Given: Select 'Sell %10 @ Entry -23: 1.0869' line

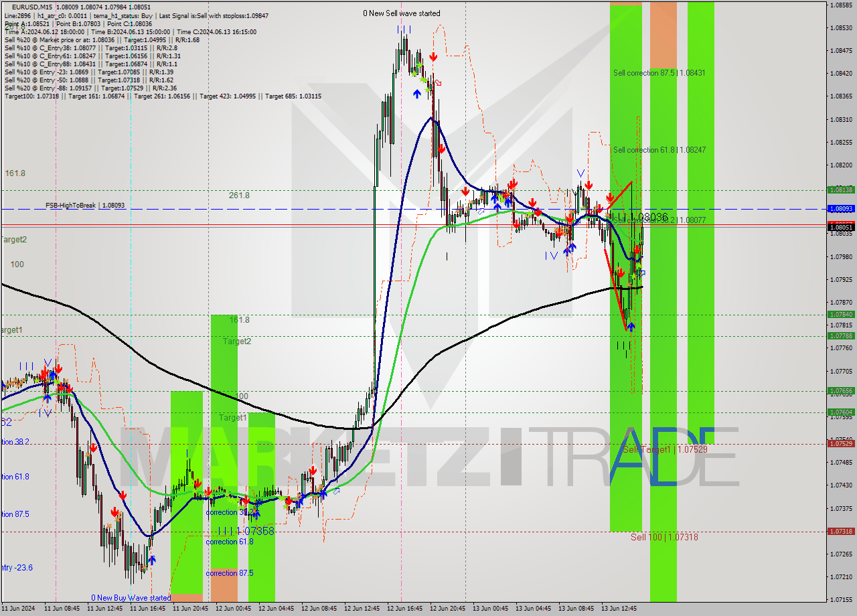Looking at the screenshot, I should coord(89,72).
